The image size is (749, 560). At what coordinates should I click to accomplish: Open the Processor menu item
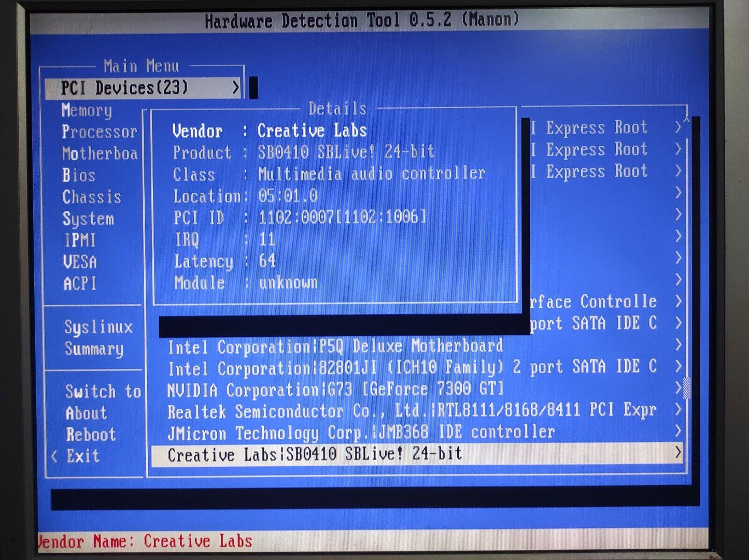[99, 132]
